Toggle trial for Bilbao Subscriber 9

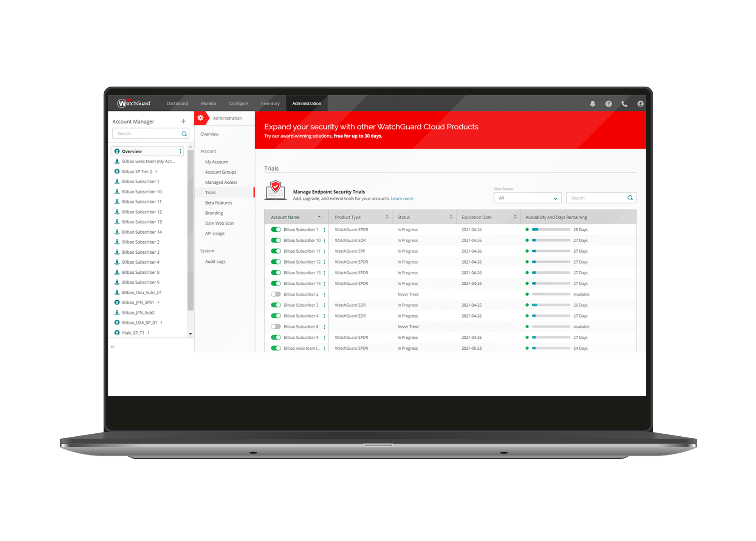276,338
